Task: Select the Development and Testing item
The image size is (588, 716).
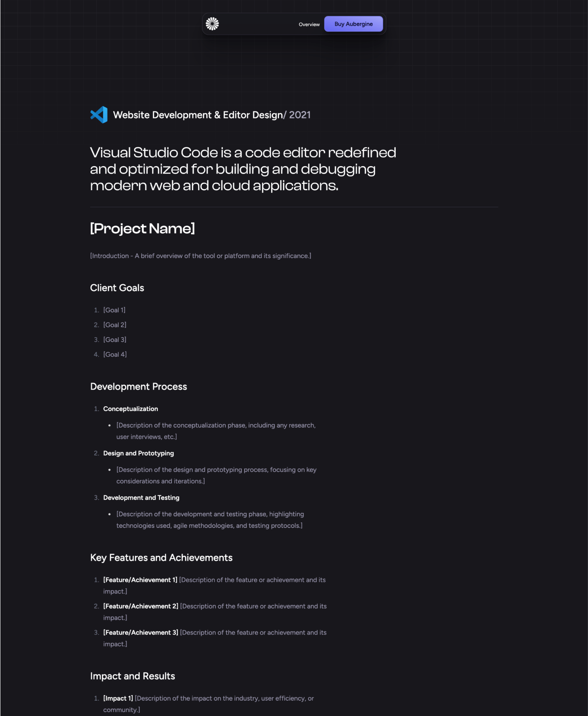Action: click(x=141, y=498)
